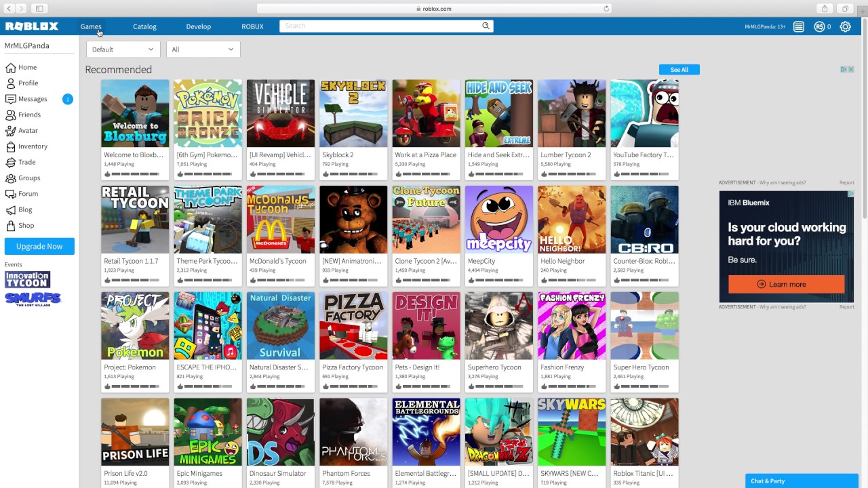Open Hello Neighbor game thumbnail
The width and height of the screenshot is (868, 488).
point(572,220)
